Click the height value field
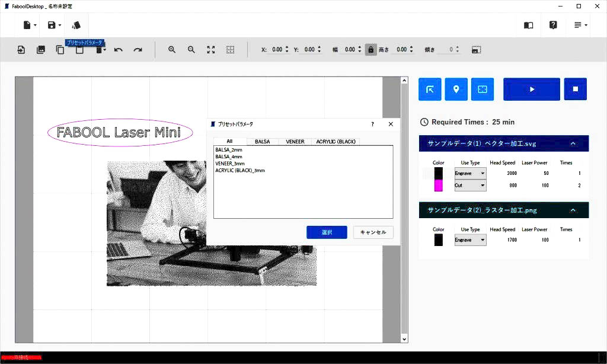 401,50
